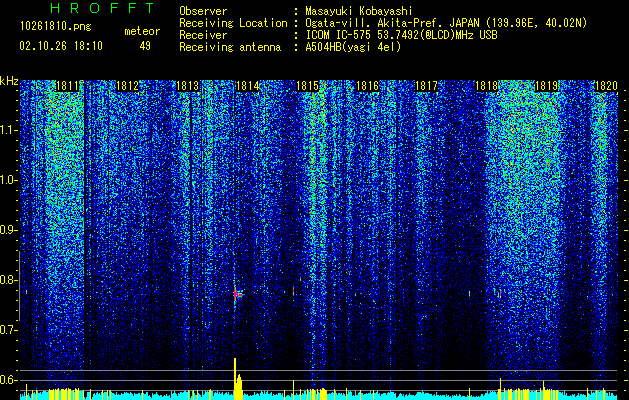
Task: Click the gray frequency range bar on left axis
Action: click(x=19, y=286)
